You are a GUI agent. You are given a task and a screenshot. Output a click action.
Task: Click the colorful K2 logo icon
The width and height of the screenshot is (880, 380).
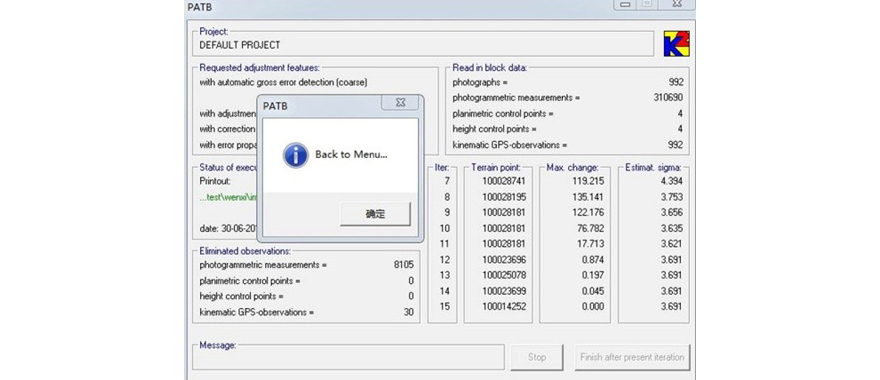click(x=676, y=44)
